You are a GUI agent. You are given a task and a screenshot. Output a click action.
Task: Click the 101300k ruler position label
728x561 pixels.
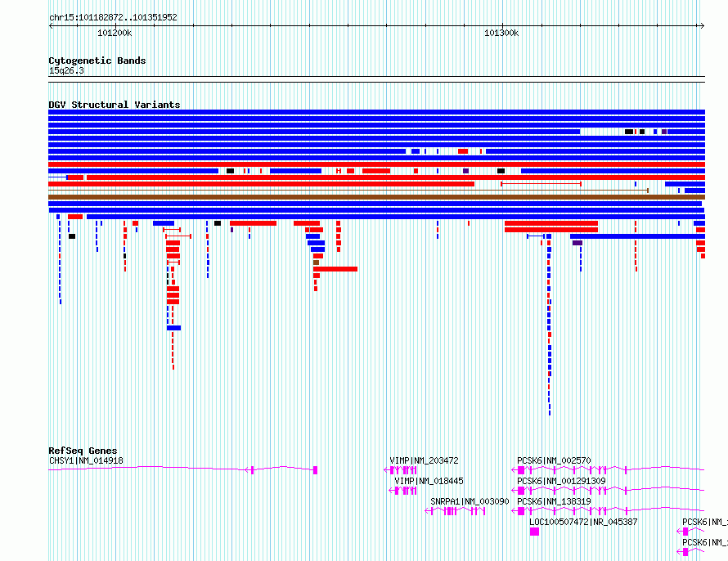pos(501,33)
